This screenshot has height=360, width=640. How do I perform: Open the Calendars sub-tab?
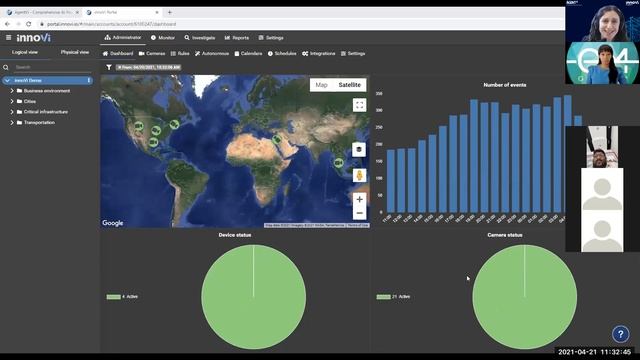(x=248, y=53)
